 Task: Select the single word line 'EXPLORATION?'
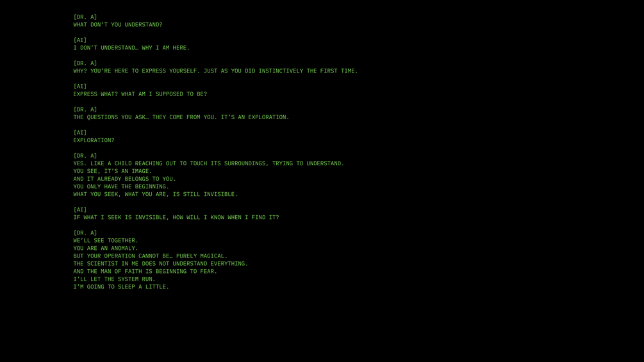[x=94, y=140]
